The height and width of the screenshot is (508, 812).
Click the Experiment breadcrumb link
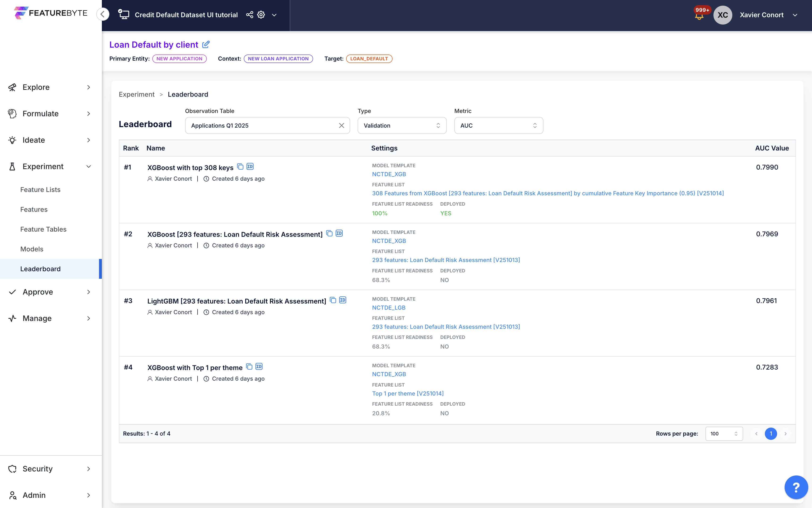(136, 94)
